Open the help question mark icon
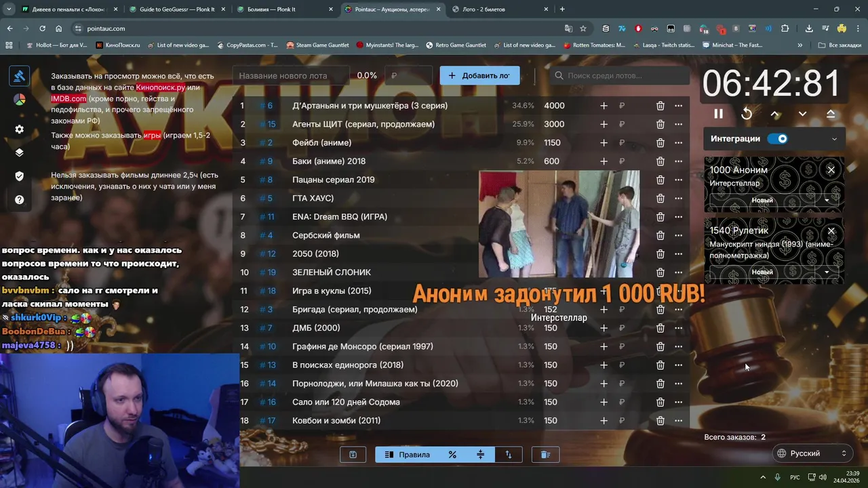The height and width of the screenshot is (488, 868). tap(19, 200)
